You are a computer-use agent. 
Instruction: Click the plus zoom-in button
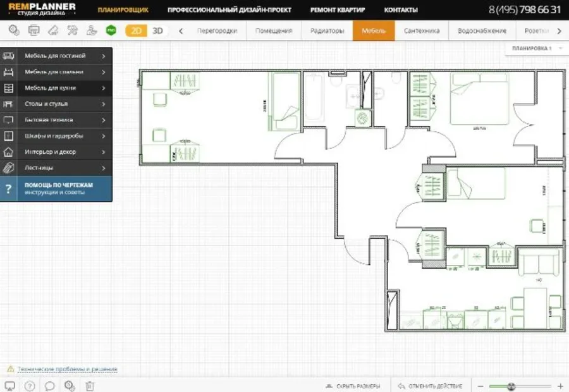pos(560,386)
